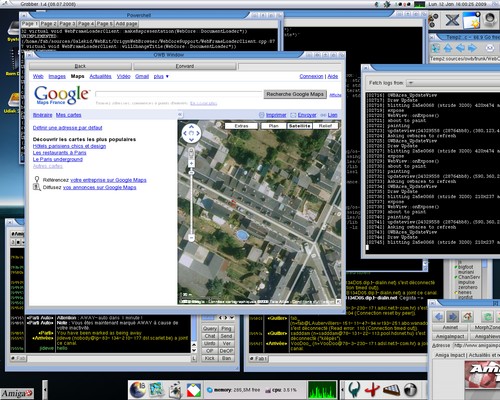The height and width of the screenshot is (400, 500).
Task: Switch to the Page 1 tab in Powershell
Action: [x=30, y=24]
